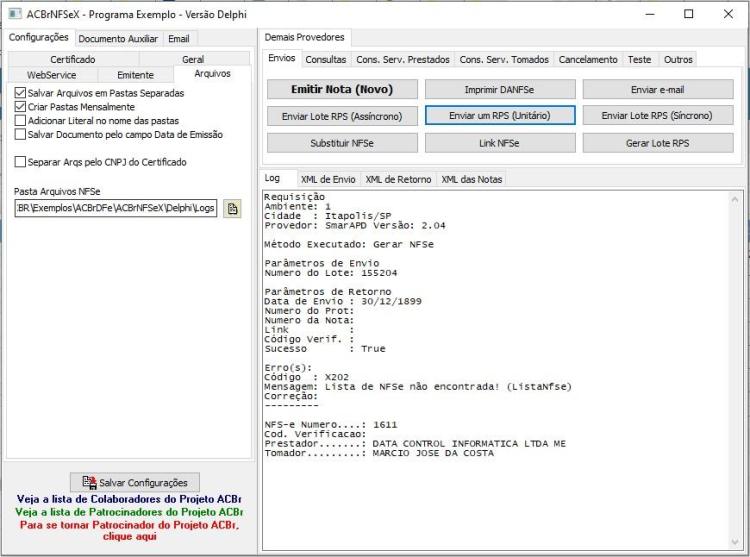750x557 pixels.
Task: Enable Separar Arqs pelo CNPJ do Certificado
Action: 20,162
